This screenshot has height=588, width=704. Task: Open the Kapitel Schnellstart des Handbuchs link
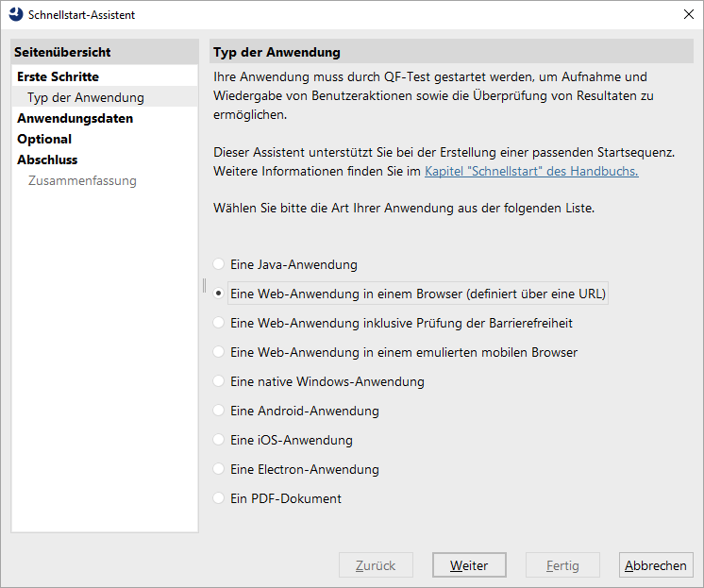tap(531, 171)
